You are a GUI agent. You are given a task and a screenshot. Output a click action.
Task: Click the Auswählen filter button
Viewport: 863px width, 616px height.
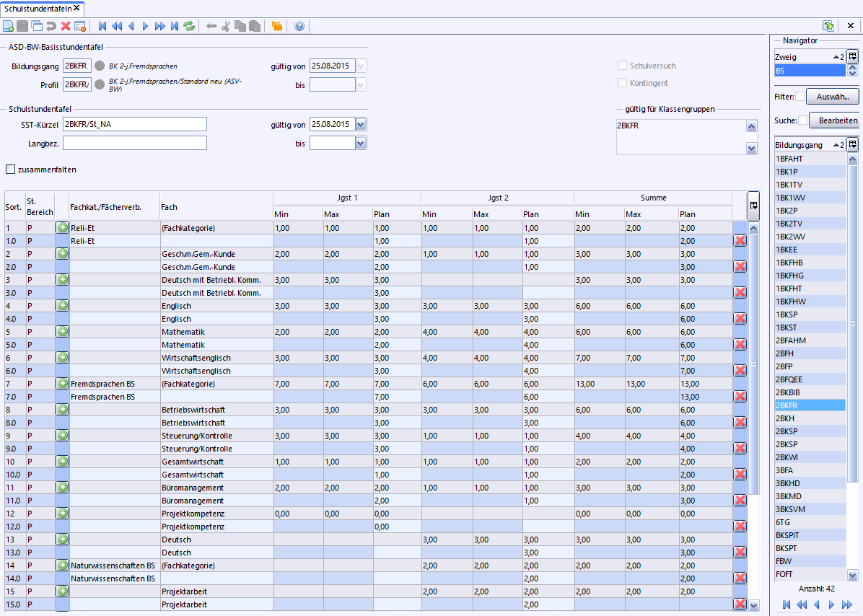coord(833,97)
